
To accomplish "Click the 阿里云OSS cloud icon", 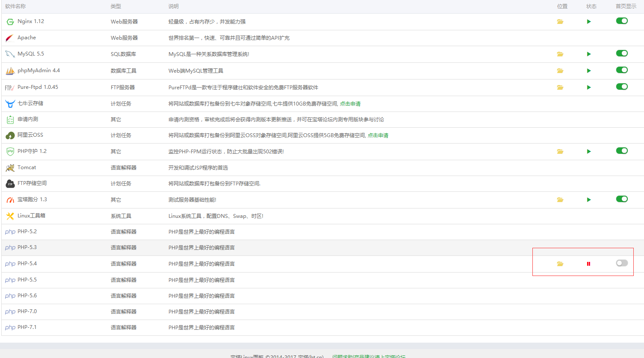I will (x=10, y=135).
